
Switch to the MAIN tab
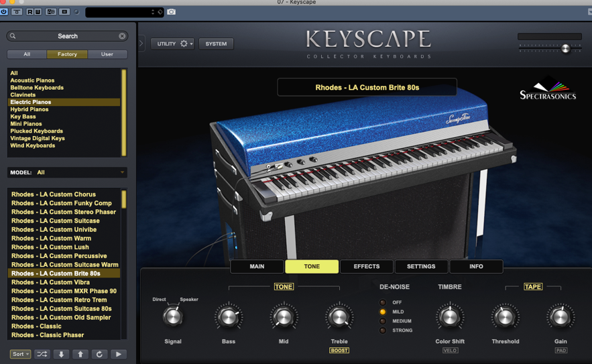[257, 266]
